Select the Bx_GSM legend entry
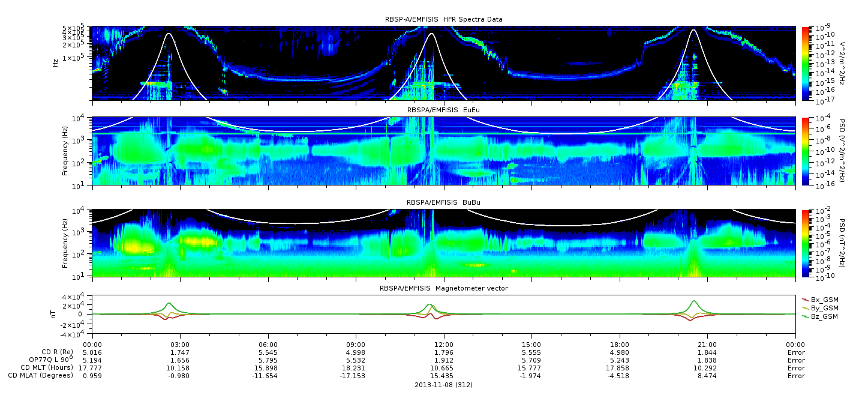The width and height of the screenshot is (868, 395). (820, 299)
